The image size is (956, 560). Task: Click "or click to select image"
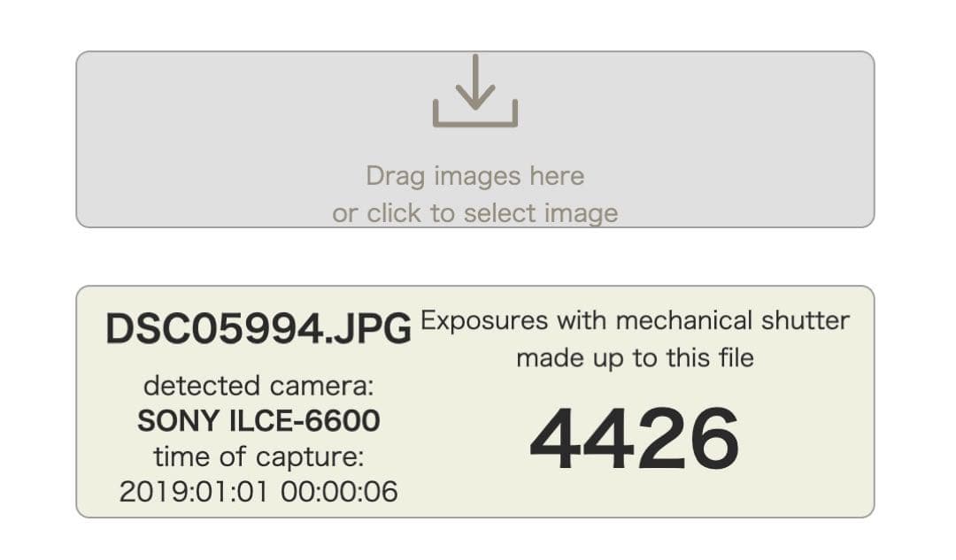[475, 213]
